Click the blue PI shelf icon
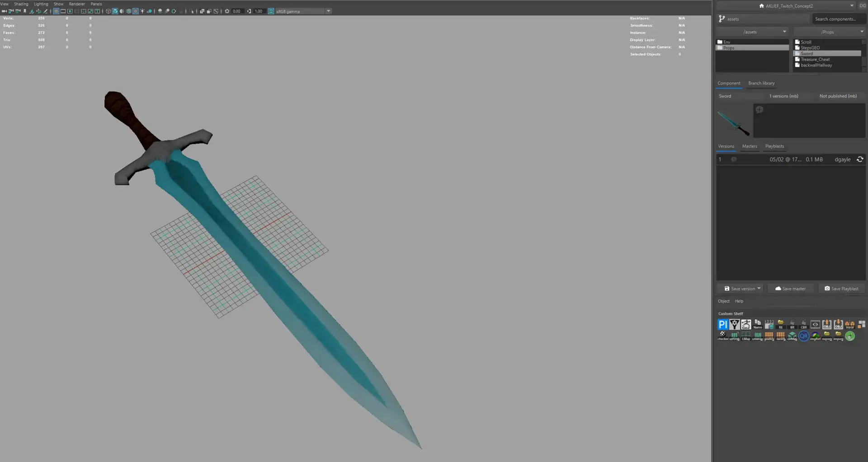Viewport: 868px width, 462px height. (722, 324)
